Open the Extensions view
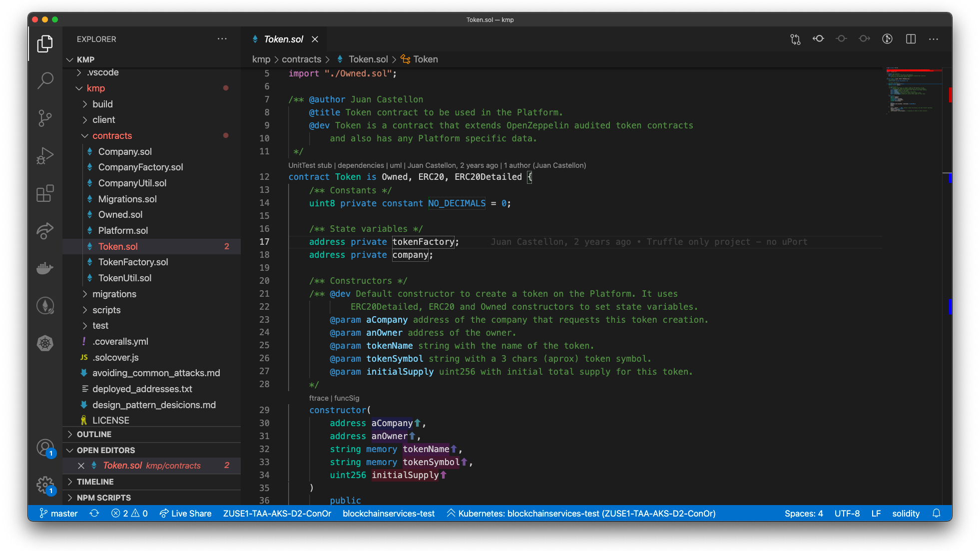This screenshot has width=980, height=551. click(45, 193)
